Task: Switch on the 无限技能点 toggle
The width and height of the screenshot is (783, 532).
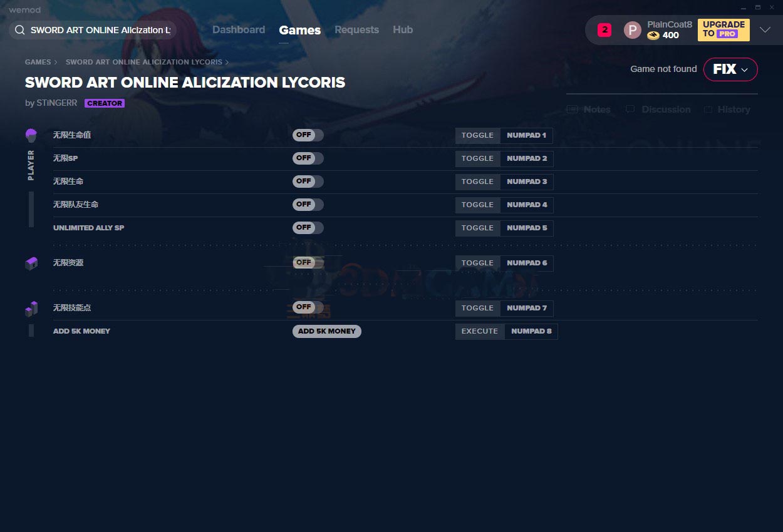Action: (308, 307)
